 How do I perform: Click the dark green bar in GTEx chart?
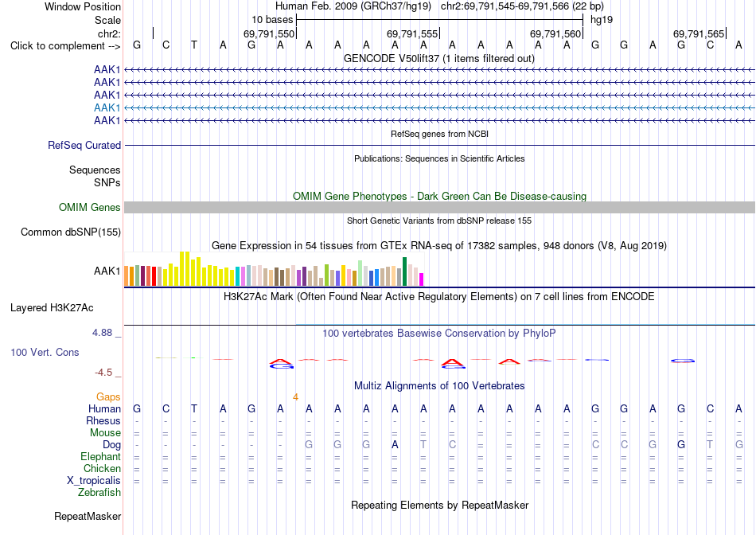click(x=405, y=271)
